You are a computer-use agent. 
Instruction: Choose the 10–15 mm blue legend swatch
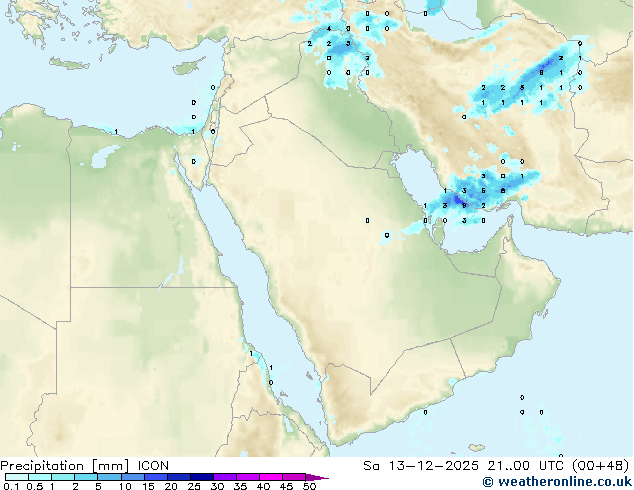click(133, 477)
